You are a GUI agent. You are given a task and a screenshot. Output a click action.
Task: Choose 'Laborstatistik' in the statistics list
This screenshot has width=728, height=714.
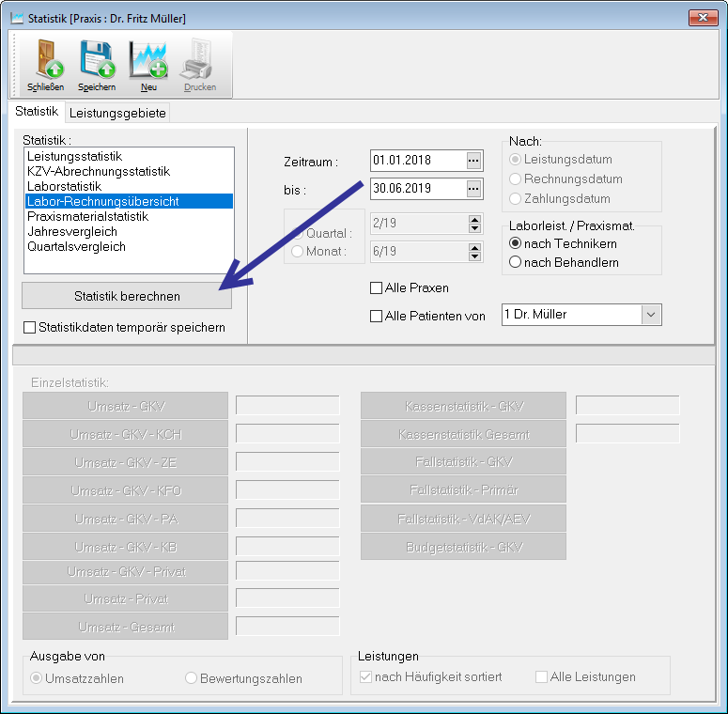(64, 186)
